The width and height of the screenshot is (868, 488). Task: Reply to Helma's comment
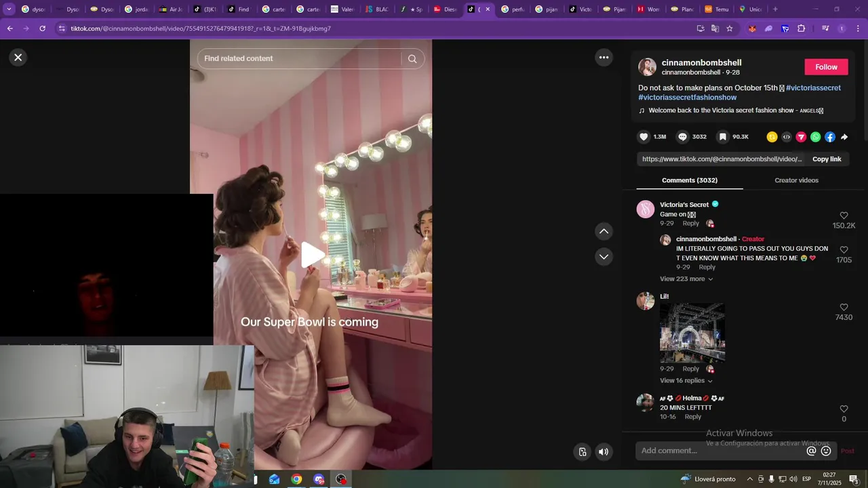click(692, 417)
